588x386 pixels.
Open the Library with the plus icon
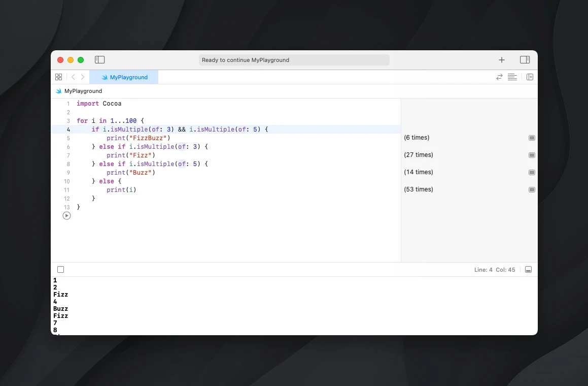click(x=502, y=60)
